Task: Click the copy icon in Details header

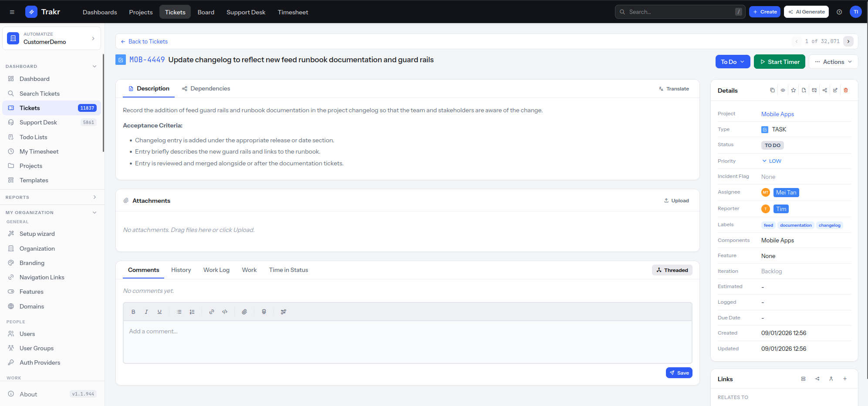Action: click(772, 90)
